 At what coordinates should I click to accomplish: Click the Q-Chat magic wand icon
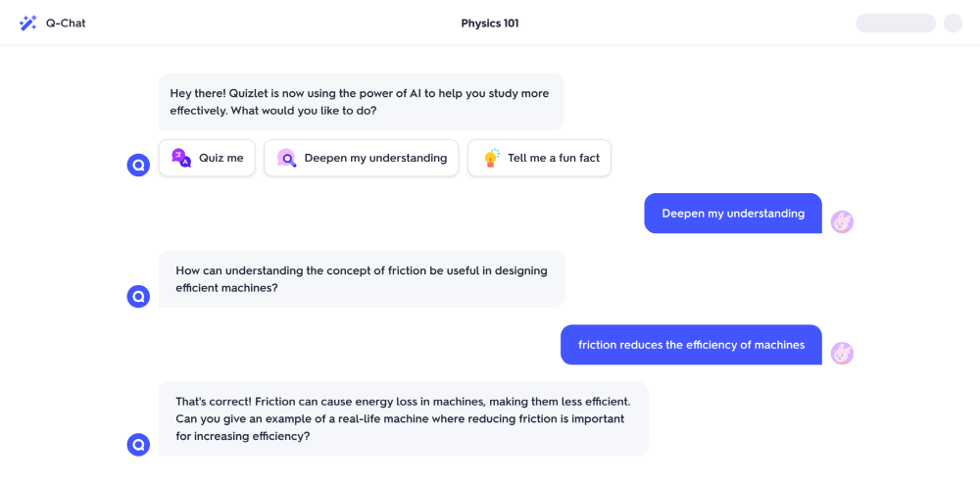[27, 23]
